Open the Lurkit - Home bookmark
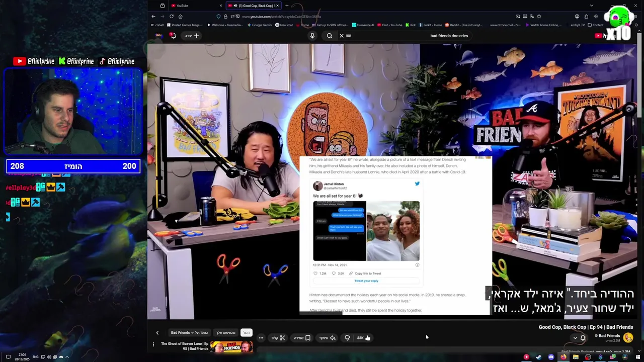The height and width of the screenshot is (362, 644). tap(430, 25)
